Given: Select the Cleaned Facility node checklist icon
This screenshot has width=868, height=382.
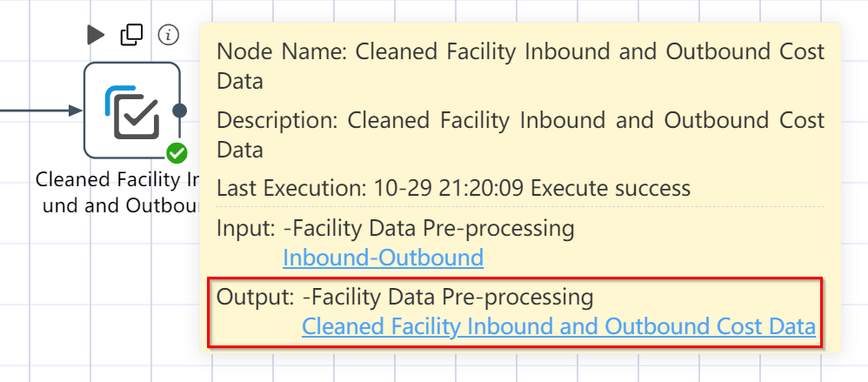Looking at the screenshot, I should (131, 111).
